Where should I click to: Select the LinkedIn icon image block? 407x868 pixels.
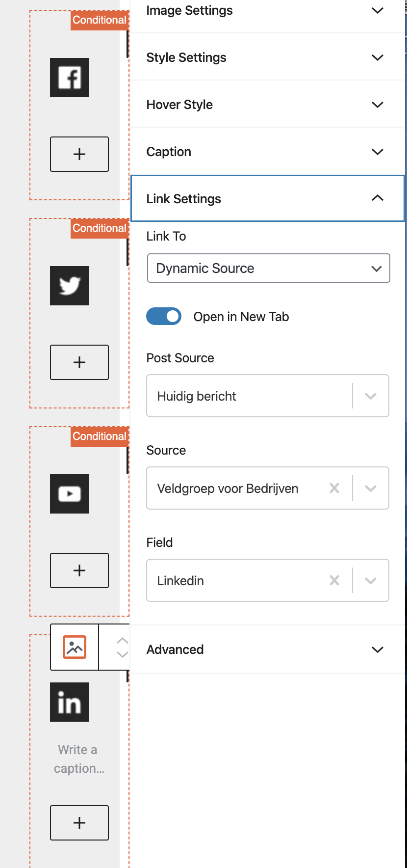click(x=70, y=702)
